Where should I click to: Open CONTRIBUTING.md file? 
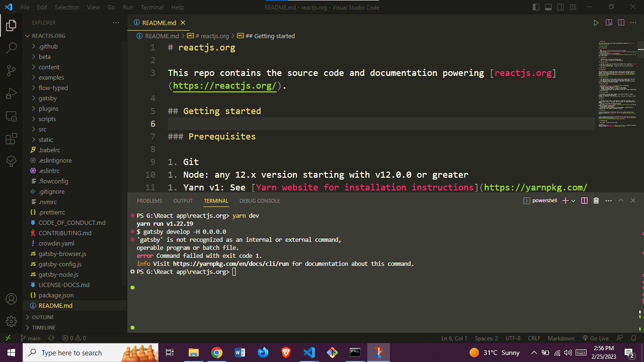[x=75, y=233]
